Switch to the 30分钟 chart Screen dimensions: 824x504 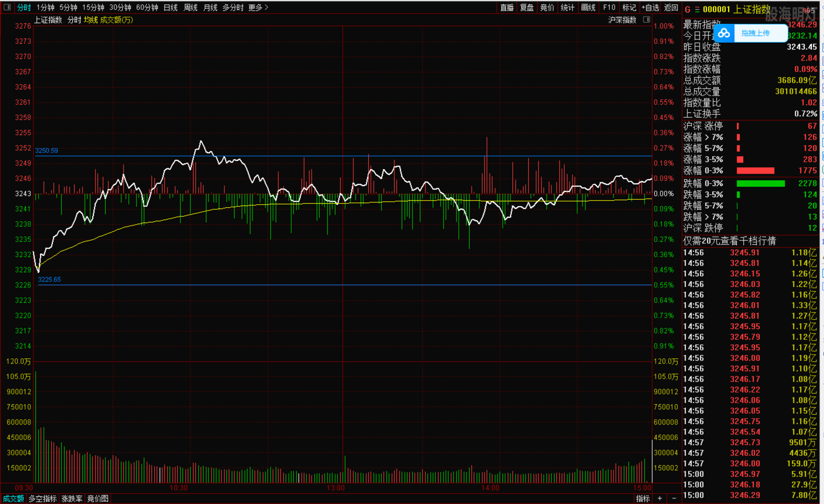pos(120,7)
